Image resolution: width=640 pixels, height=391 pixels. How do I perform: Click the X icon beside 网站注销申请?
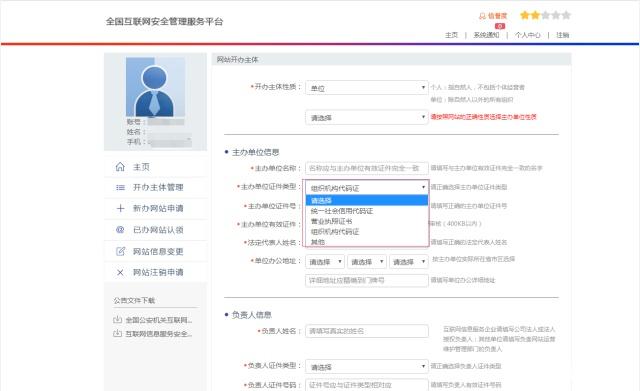click(120, 272)
